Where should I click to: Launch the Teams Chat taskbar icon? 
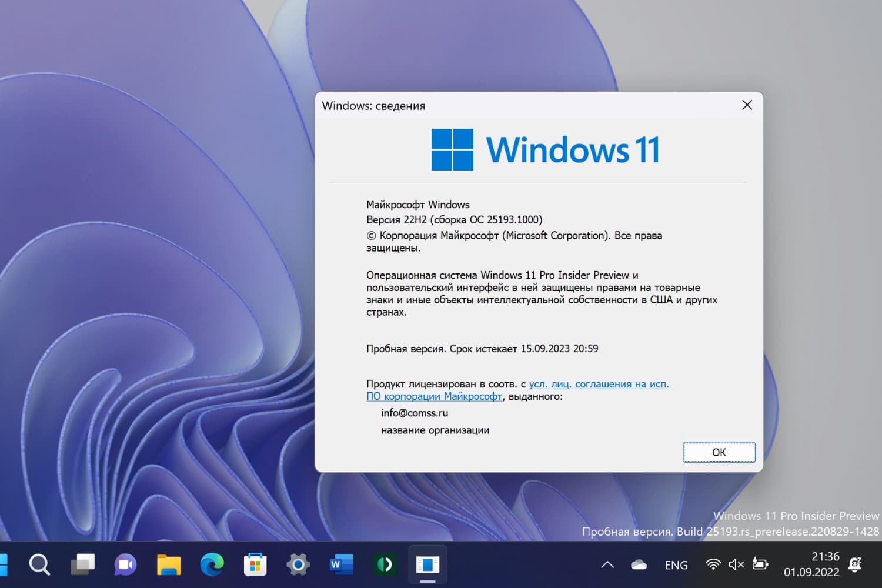click(125, 565)
